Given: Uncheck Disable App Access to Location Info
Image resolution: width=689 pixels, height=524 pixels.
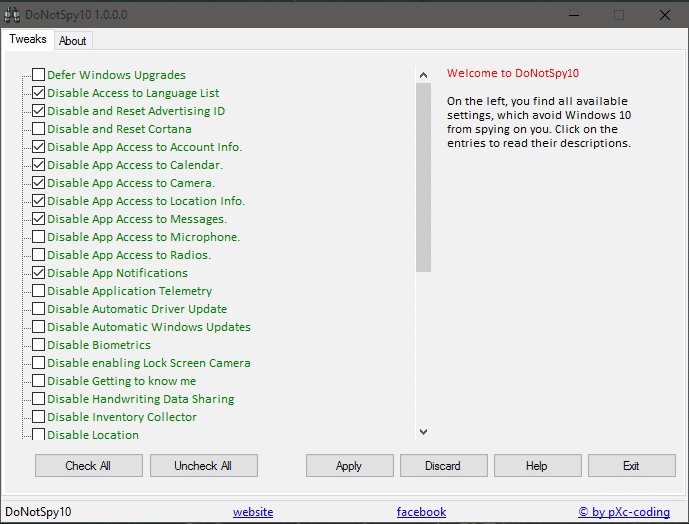Looking at the screenshot, I should click(x=39, y=201).
